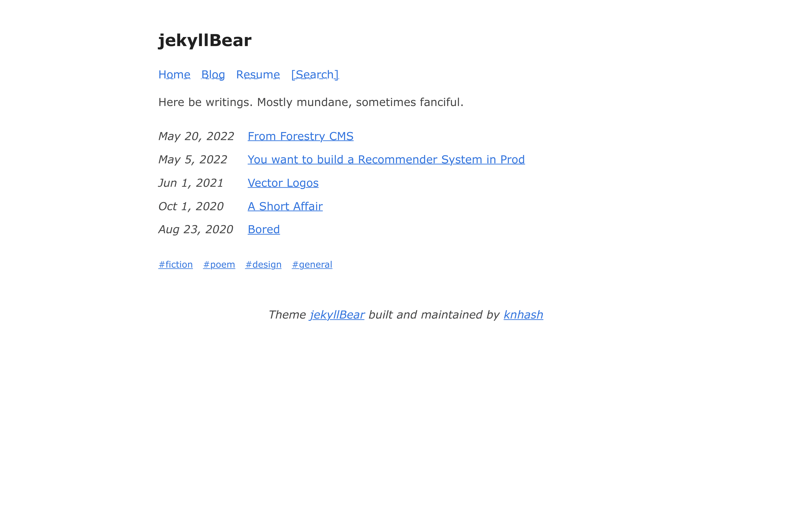The image size is (812, 510).
Task: Open 'You want to build a Recommender System in Prod'
Action: (385, 159)
